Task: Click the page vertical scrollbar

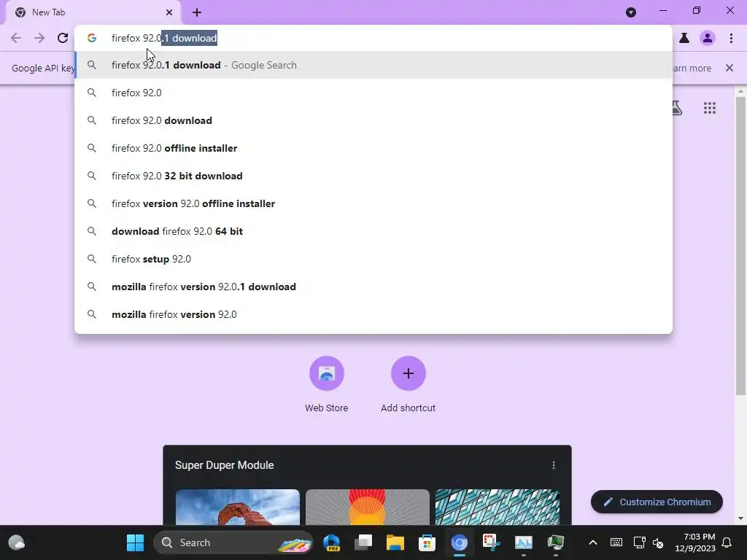Action: (740, 246)
